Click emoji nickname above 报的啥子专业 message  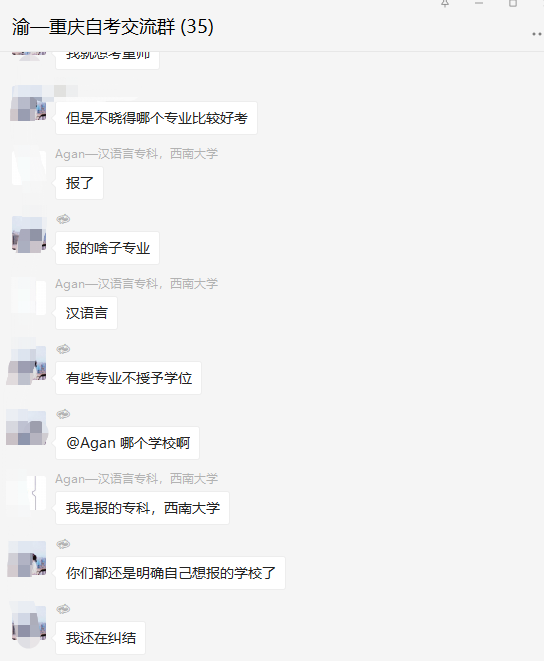coord(63,219)
